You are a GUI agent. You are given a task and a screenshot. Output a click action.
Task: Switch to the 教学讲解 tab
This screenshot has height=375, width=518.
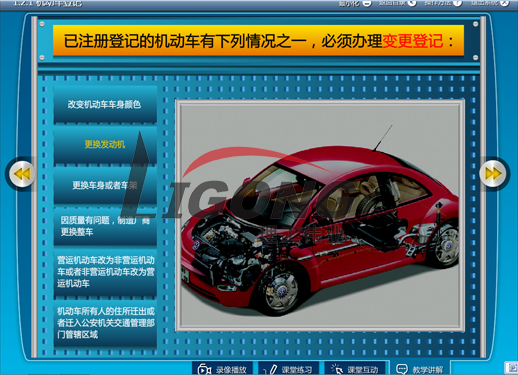pyautogui.click(x=420, y=369)
